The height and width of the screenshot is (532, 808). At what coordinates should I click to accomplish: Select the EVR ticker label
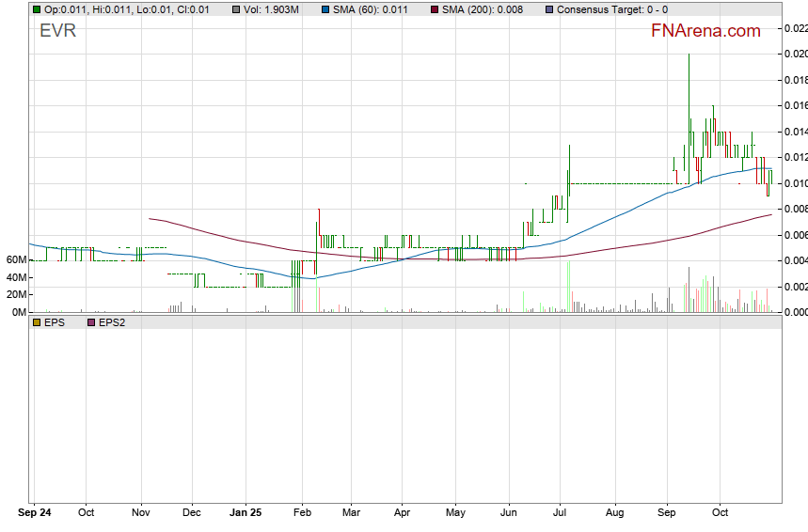click(57, 31)
